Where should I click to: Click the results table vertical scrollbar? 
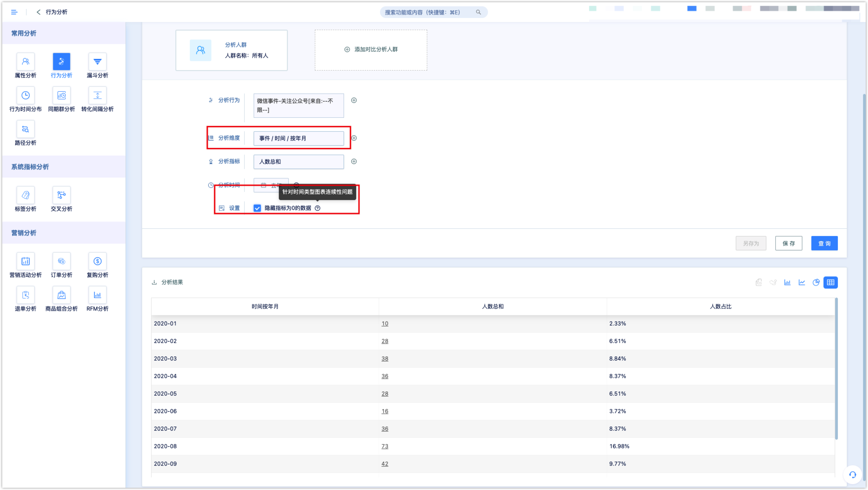pos(836,368)
